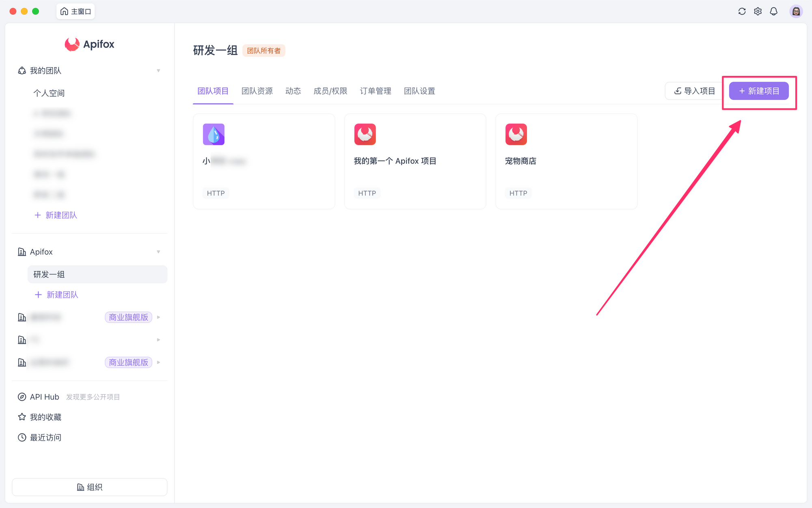Click the 导入项目 button
Image resolution: width=812 pixels, height=508 pixels.
694,91
